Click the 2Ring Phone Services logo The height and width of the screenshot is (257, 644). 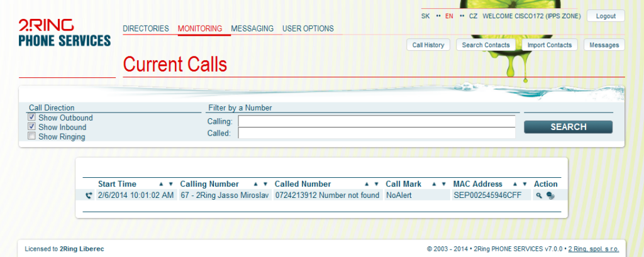point(65,33)
